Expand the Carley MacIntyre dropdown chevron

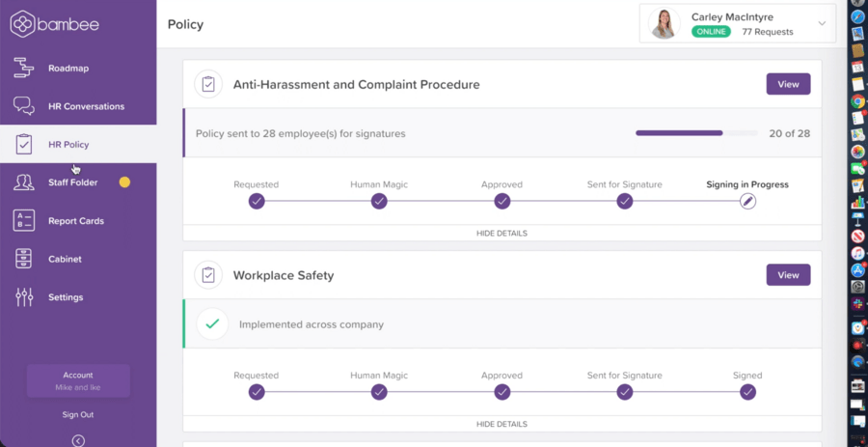pyautogui.click(x=822, y=24)
